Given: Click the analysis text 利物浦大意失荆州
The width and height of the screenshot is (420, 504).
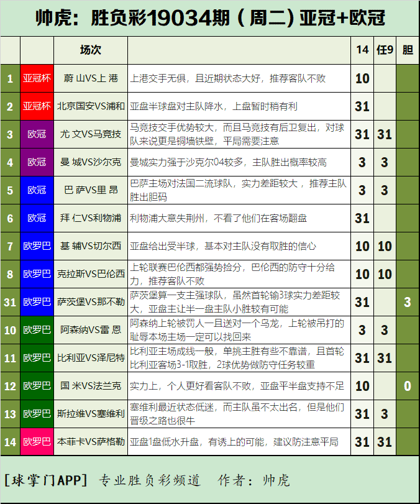Looking at the screenshot, I should pos(167,218).
